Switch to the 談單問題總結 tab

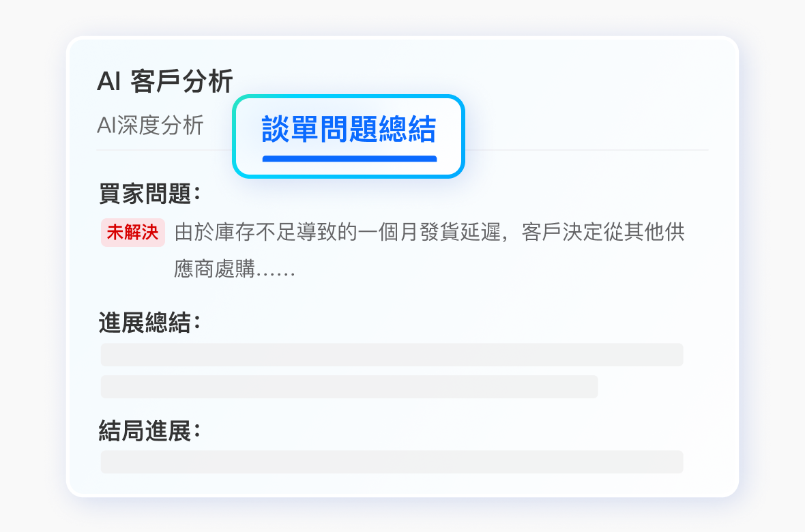click(348, 130)
